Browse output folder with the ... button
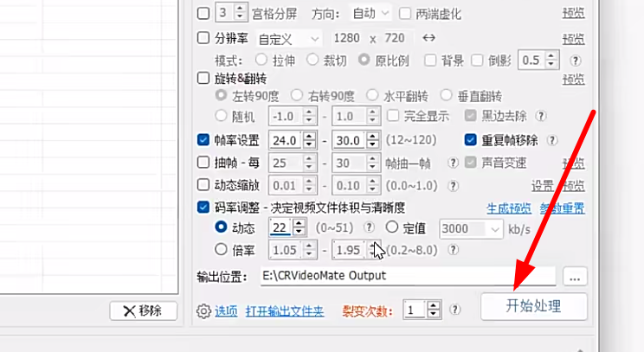This screenshot has height=352, width=644. click(x=575, y=277)
